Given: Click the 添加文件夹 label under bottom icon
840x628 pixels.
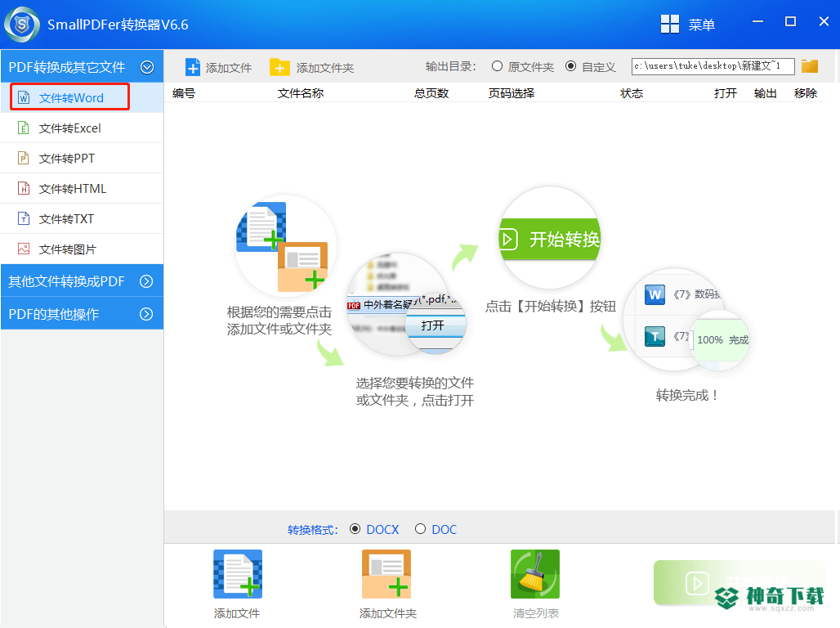Looking at the screenshot, I should click(x=388, y=613).
